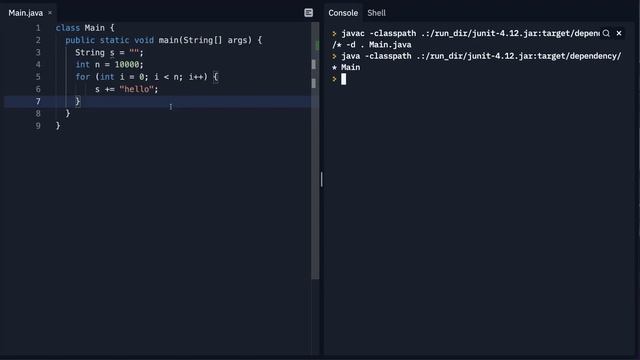Click the console prompt input cursor
This screenshot has width=640, height=360.
[343, 79]
